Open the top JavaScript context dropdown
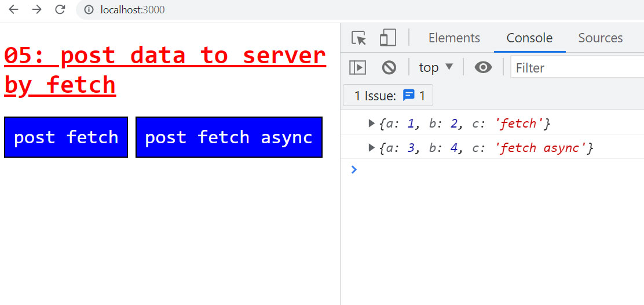The image size is (644, 305). tap(436, 68)
